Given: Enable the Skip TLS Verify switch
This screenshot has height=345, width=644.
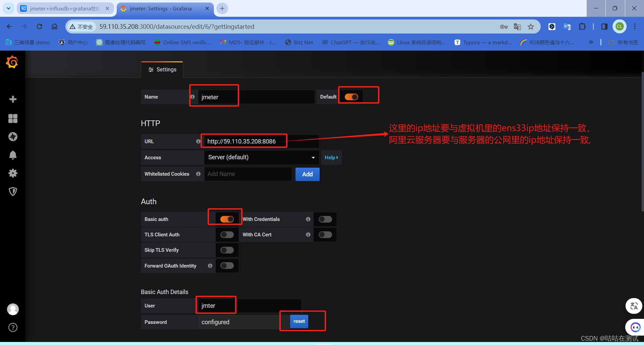Looking at the screenshot, I should point(227,250).
